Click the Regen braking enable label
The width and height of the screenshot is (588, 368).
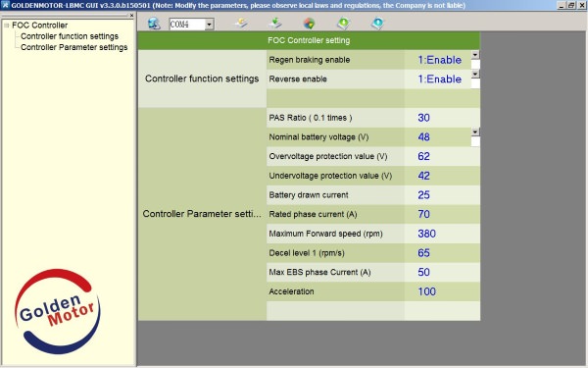point(310,60)
